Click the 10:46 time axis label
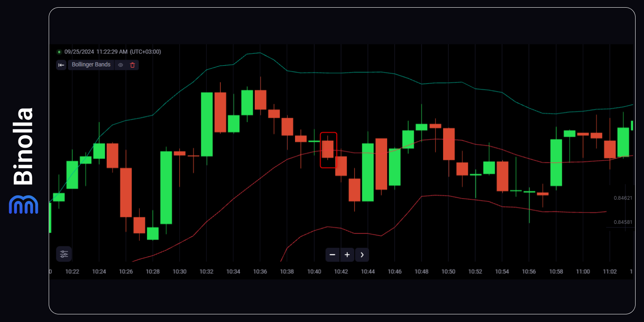The width and height of the screenshot is (644, 322). (x=395, y=272)
